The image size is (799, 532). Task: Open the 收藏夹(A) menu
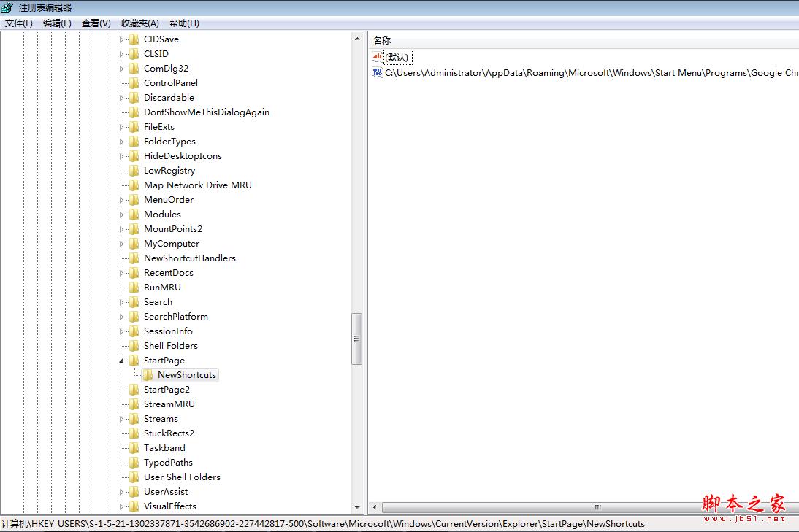pyautogui.click(x=139, y=23)
